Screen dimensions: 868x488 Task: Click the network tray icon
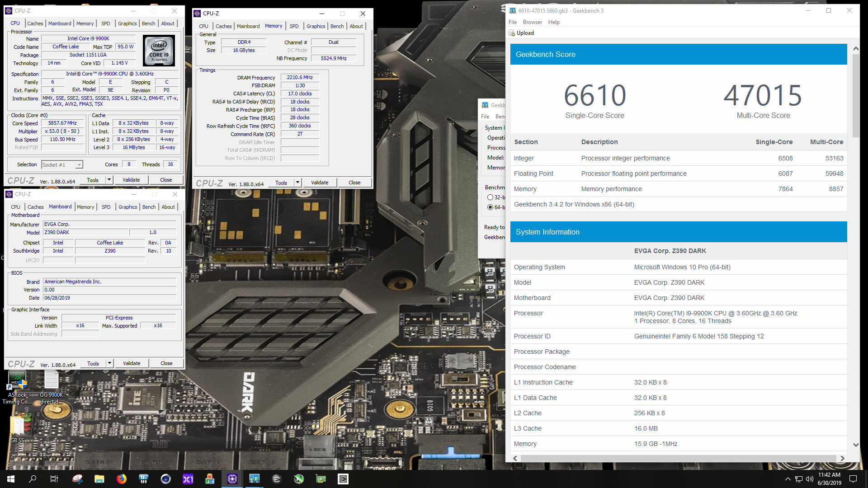tap(799, 479)
